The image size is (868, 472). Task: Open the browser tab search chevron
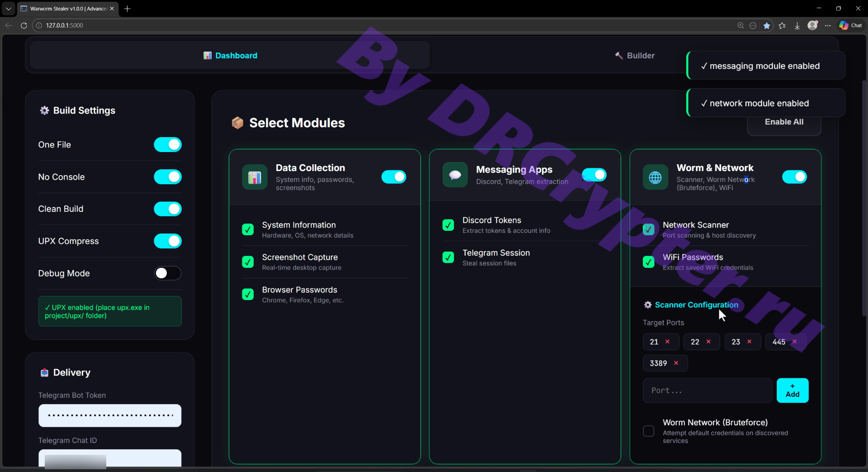8,9
